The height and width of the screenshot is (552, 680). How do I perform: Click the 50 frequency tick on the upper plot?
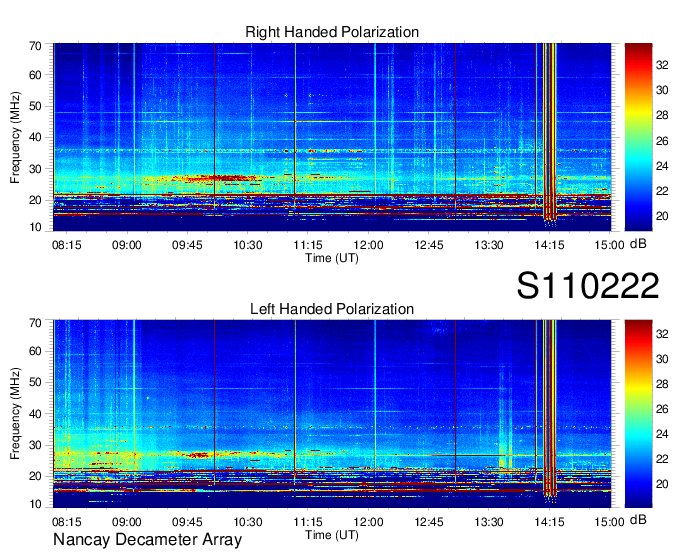point(36,107)
